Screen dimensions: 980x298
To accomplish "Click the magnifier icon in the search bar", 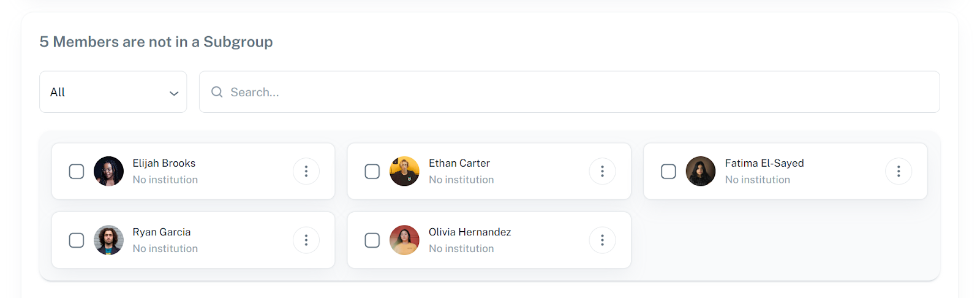I will tap(217, 92).
